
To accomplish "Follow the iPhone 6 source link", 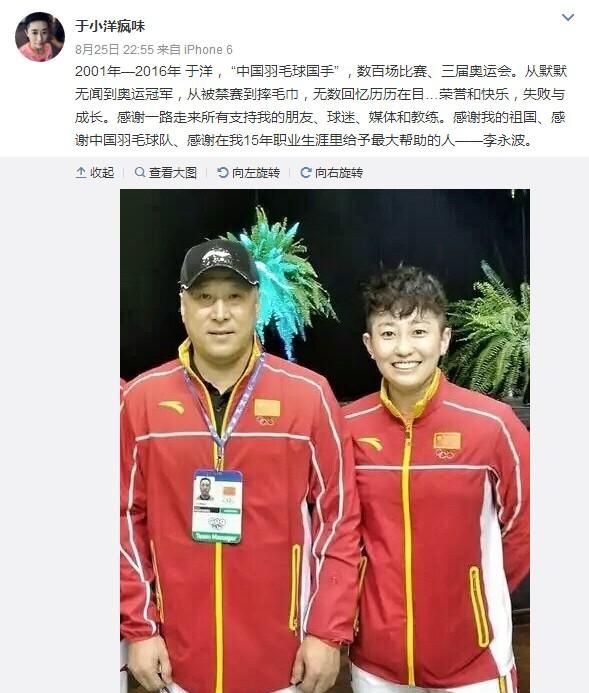I will coord(208,50).
